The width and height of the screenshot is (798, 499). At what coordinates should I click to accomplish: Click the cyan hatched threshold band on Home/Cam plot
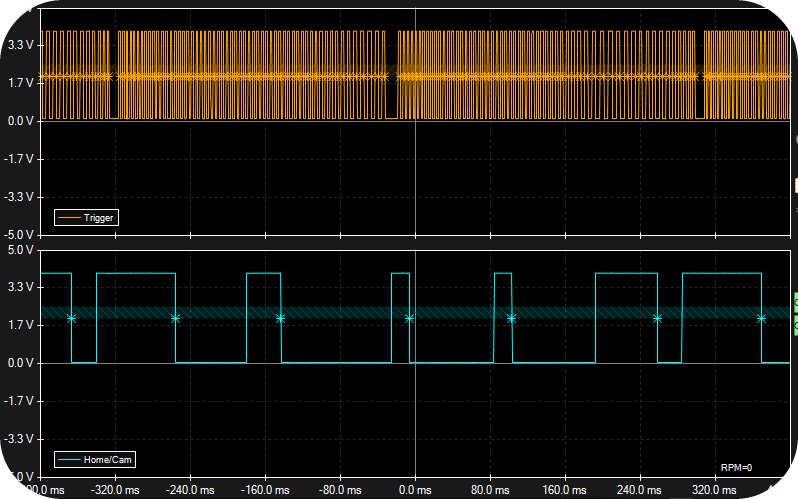415,312
